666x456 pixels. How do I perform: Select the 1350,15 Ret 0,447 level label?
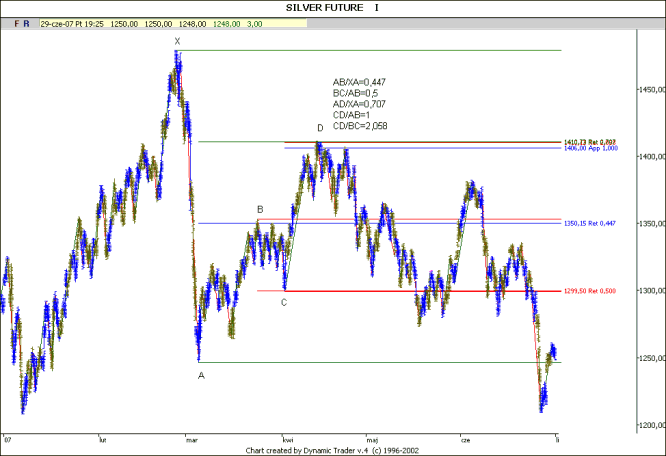pyautogui.click(x=596, y=223)
